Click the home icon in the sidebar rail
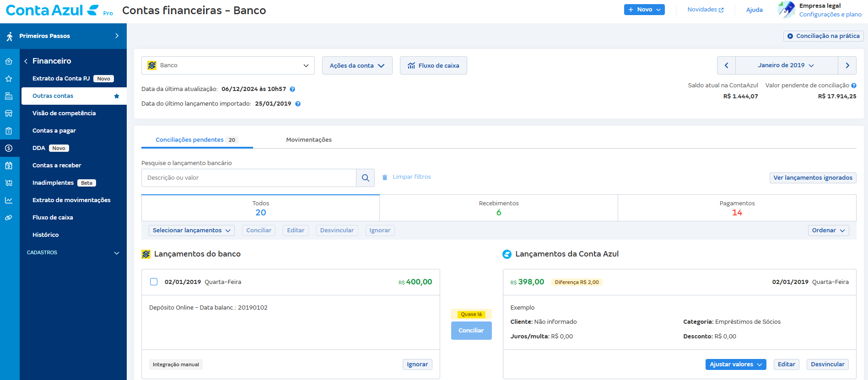The image size is (868, 380). [9, 61]
